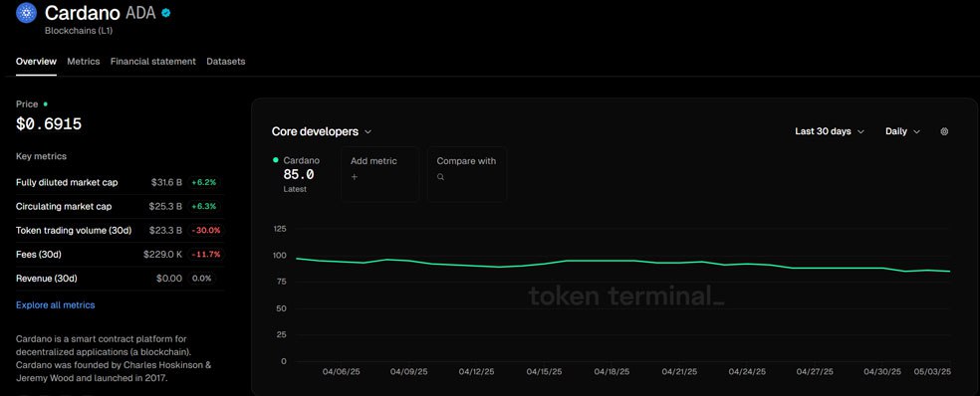Click the 04/06/25 x-axis date label
The width and height of the screenshot is (980, 396).
[x=342, y=372]
